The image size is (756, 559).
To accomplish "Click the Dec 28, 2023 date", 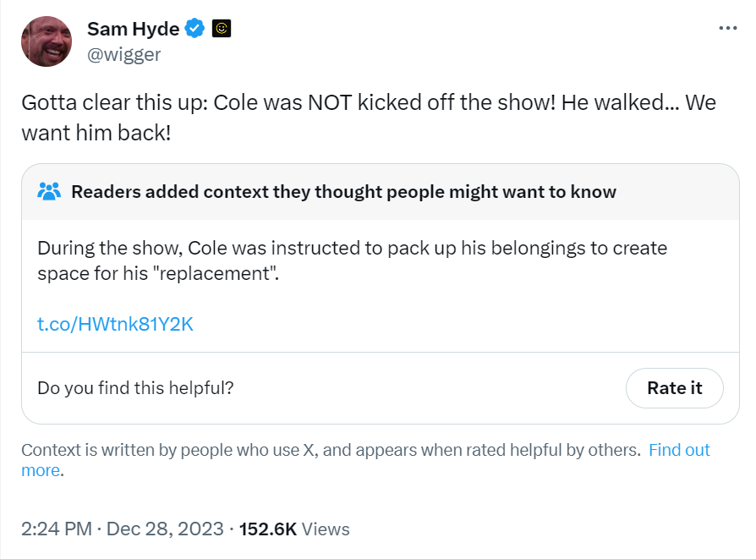I will click(x=165, y=529).
